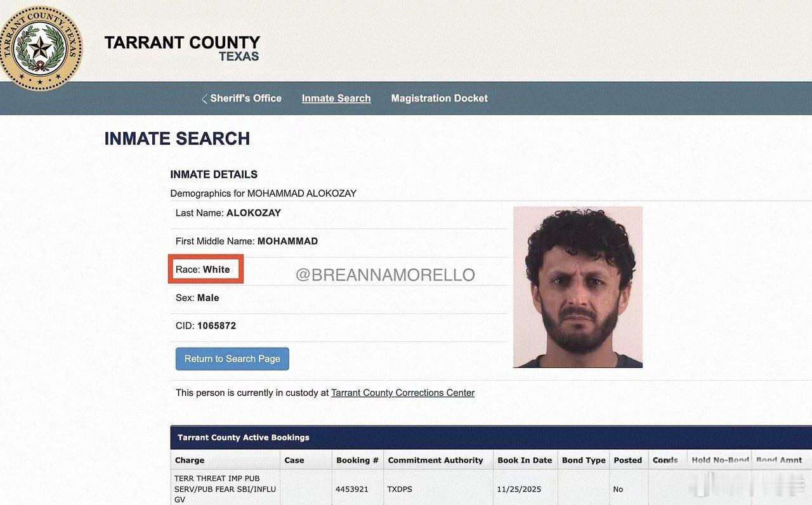Open the Magistration Docket nav item
This screenshot has height=505, width=812.
(x=439, y=98)
